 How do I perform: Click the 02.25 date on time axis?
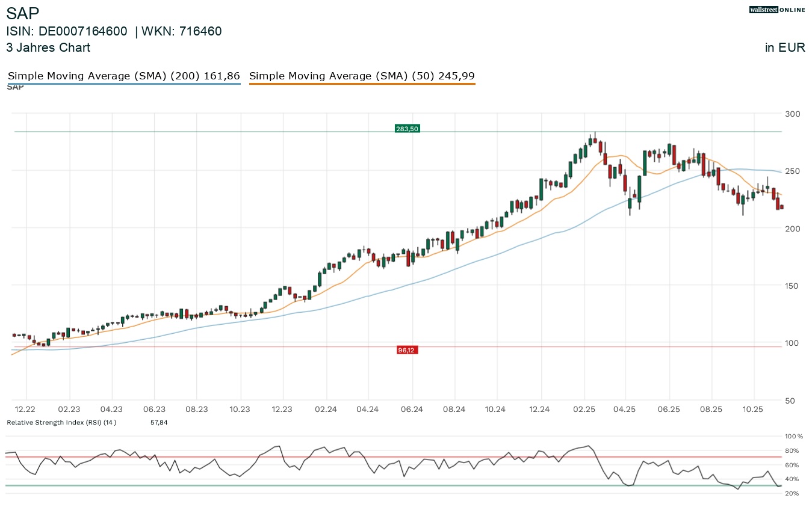(583, 409)
